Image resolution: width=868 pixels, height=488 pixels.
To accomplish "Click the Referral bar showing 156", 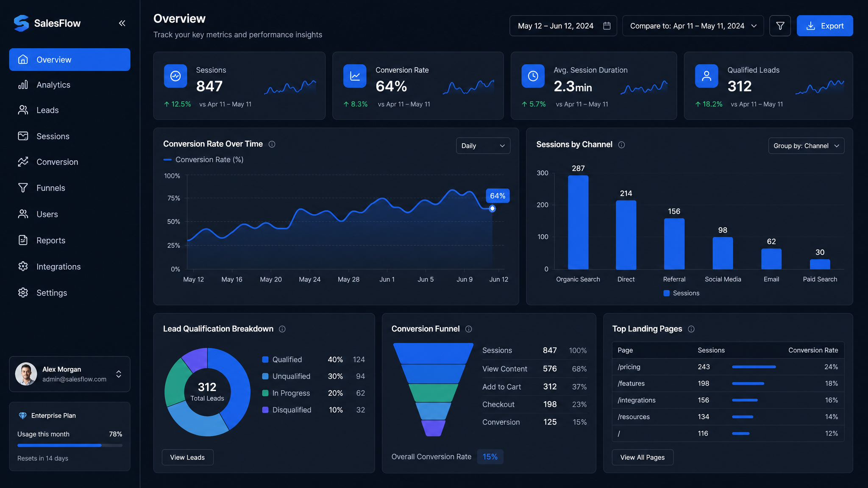I will [674, 244].
